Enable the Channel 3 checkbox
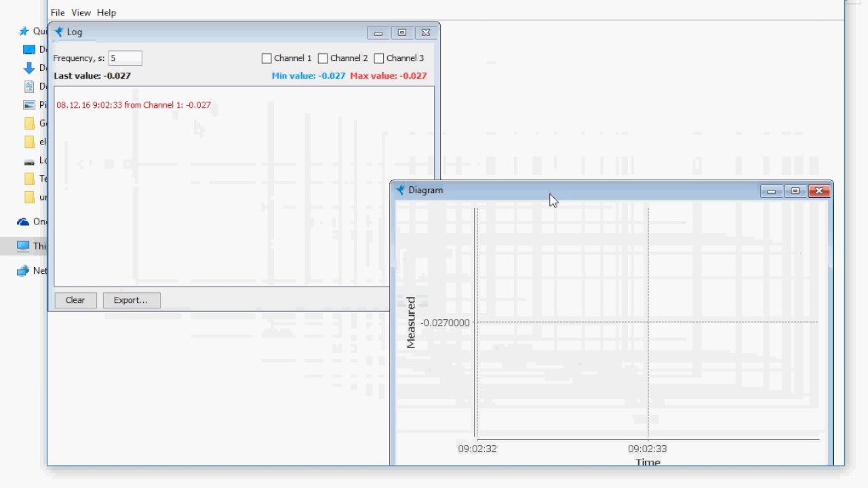The image size is (868, 488). [379, 58]
